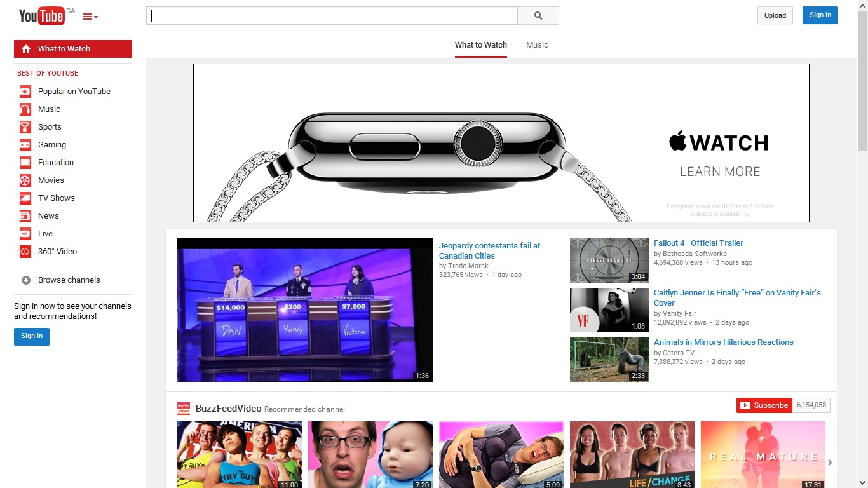Viewport: 868px width, 488px height.
Task: Click the Live icon in sidebar
Action: 25,234
